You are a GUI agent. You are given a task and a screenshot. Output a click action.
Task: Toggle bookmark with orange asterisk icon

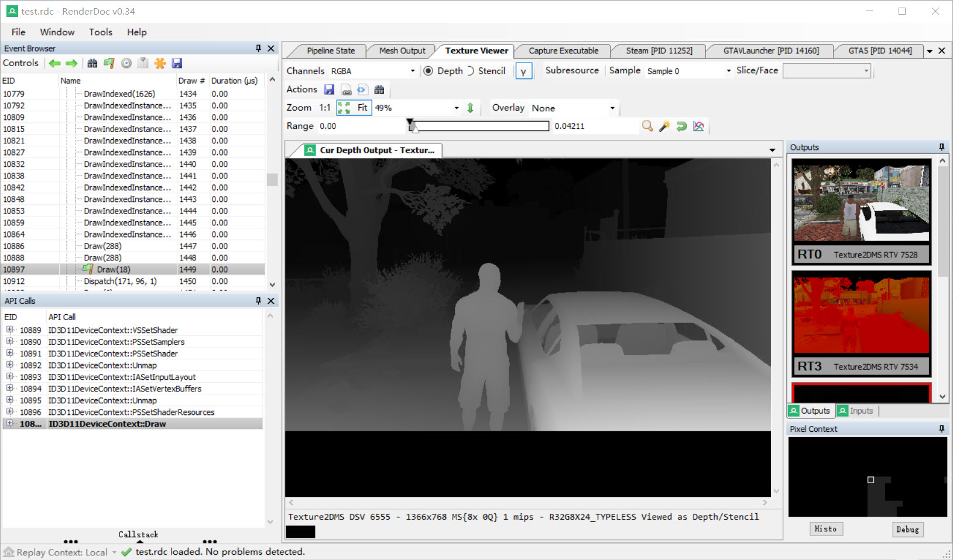(160, 63)
